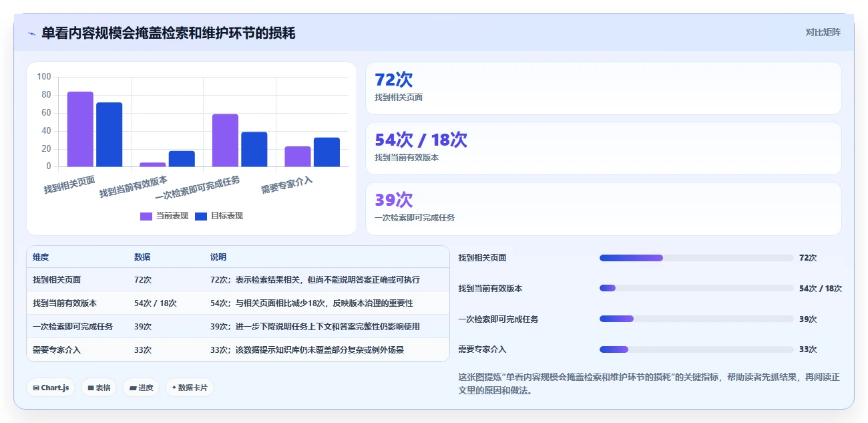Click the purple bar for 需要专家介入

pyautogui.click(x=298, y=156)
